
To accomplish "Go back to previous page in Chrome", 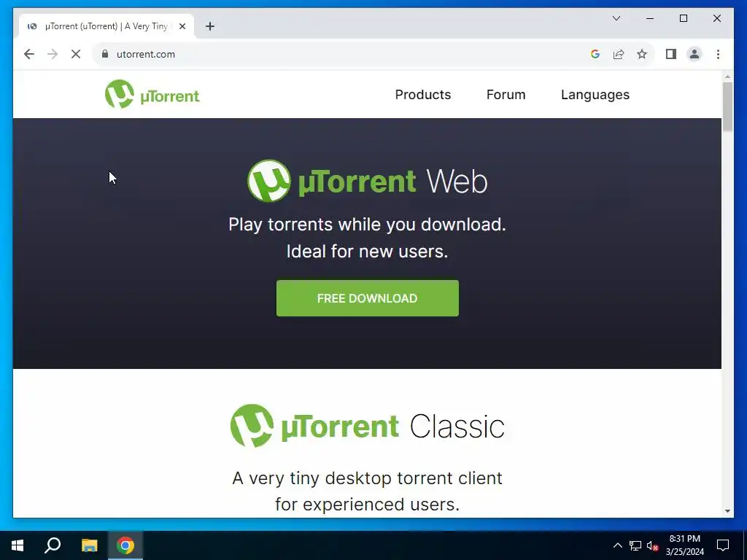I will (29, 54).
